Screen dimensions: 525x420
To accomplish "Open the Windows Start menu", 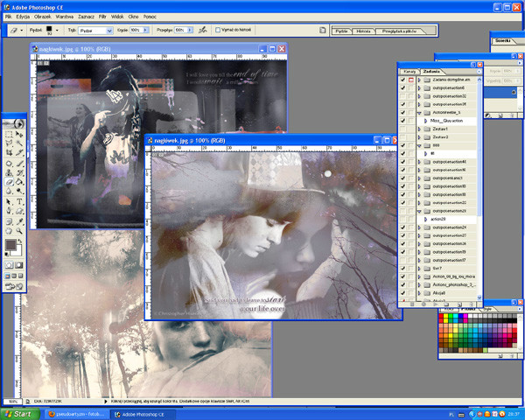I will 19,414.
